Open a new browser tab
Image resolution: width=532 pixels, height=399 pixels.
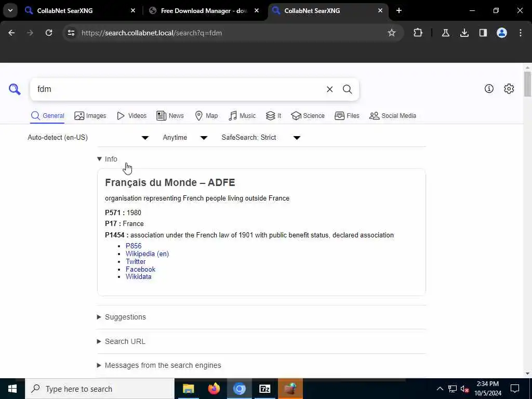click(399, 10)
